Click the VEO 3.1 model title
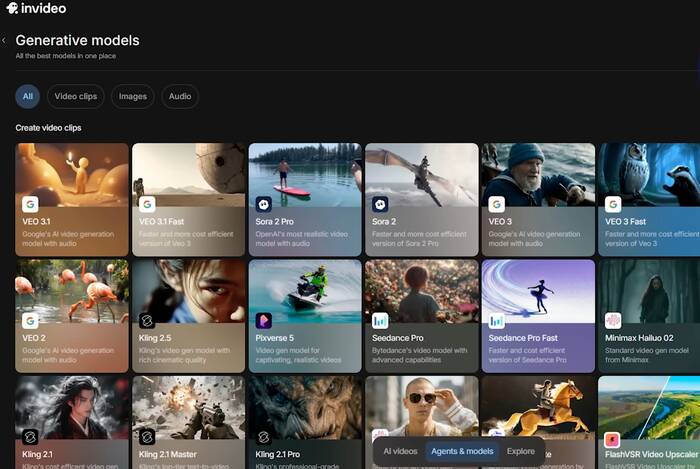 click(x=36, y=221)
